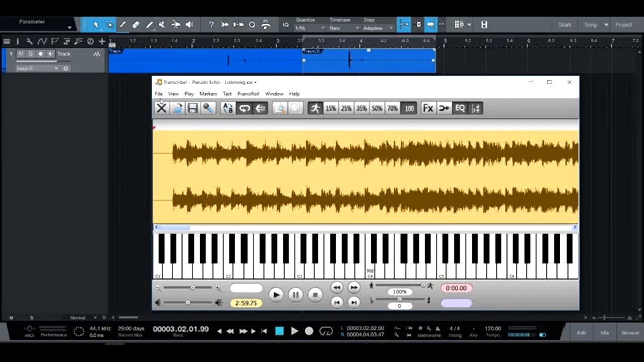Set playback speed to 15%

[x=331, y=108]
